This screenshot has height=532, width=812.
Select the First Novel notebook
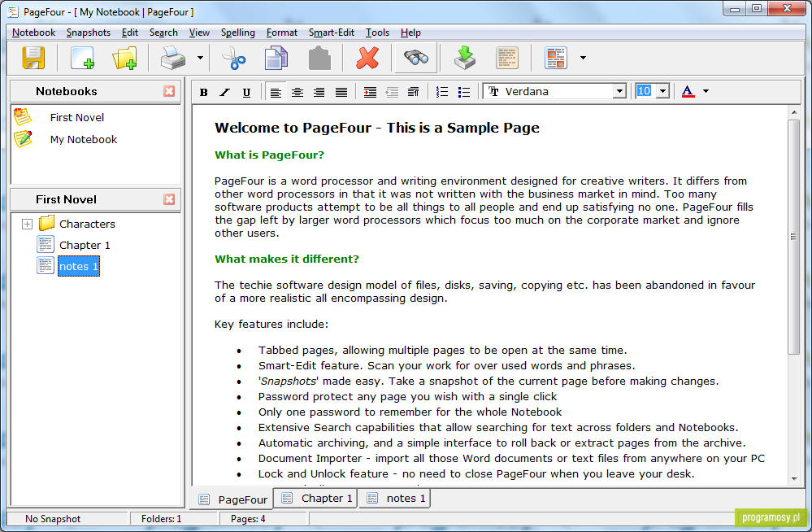[x=77, y=118]
